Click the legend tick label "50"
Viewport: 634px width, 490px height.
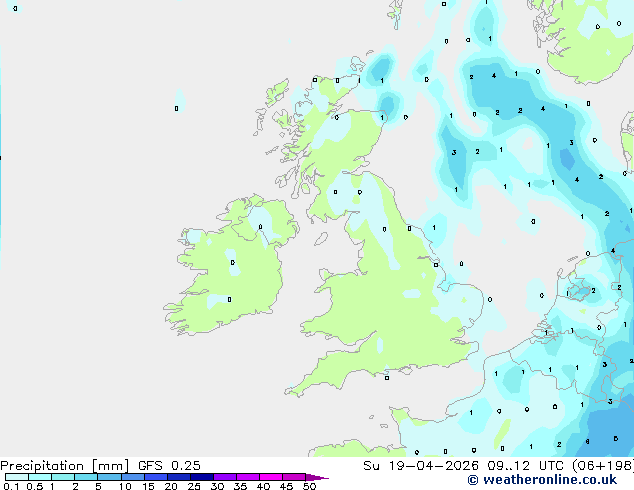309,486
